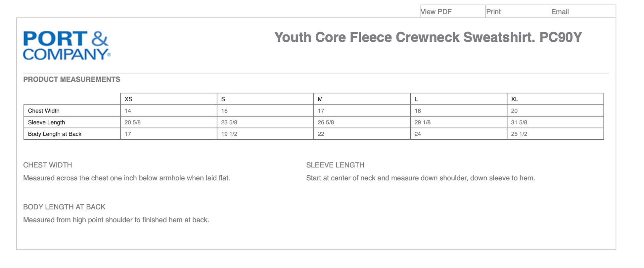Select the M size column header
This screenshot has width=644, height=268.
pyautogui.click(x=320, y=99)
